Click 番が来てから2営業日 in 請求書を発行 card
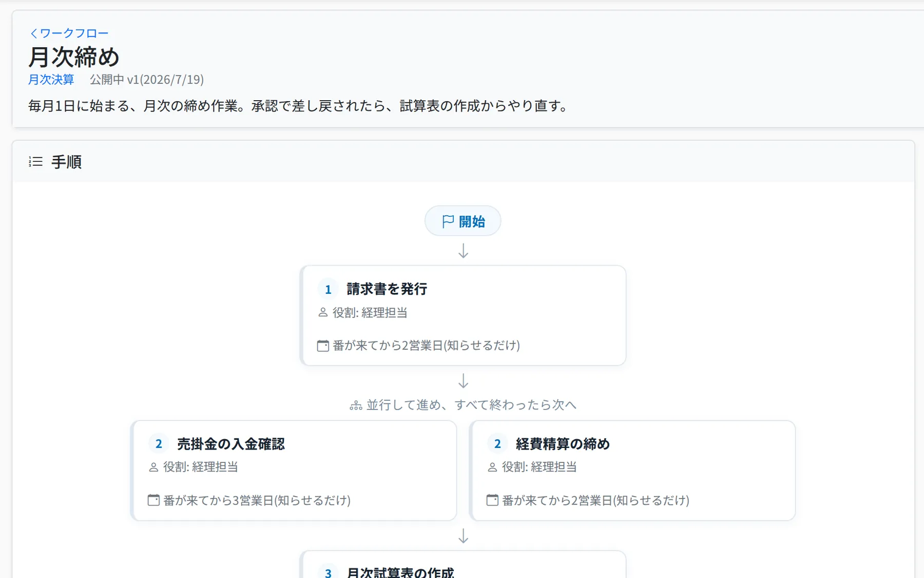This screenshot has height=578, width=924. click(426, 345)
